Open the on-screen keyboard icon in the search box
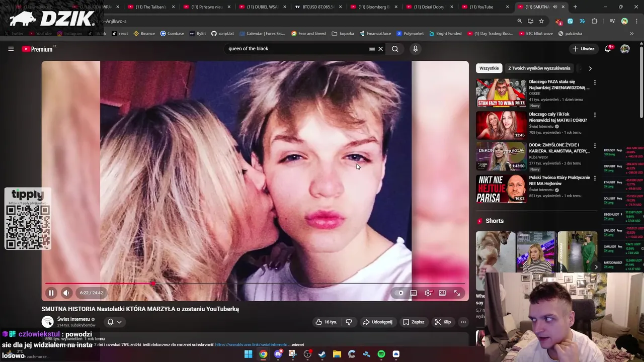The height and width of the screenshot is (362, 644). 372,49
